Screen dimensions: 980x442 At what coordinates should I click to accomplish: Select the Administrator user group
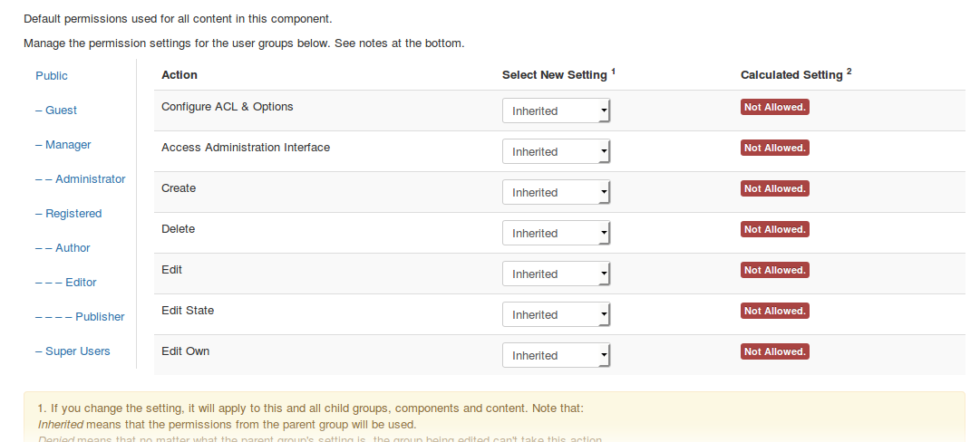[x=80, y=179]
